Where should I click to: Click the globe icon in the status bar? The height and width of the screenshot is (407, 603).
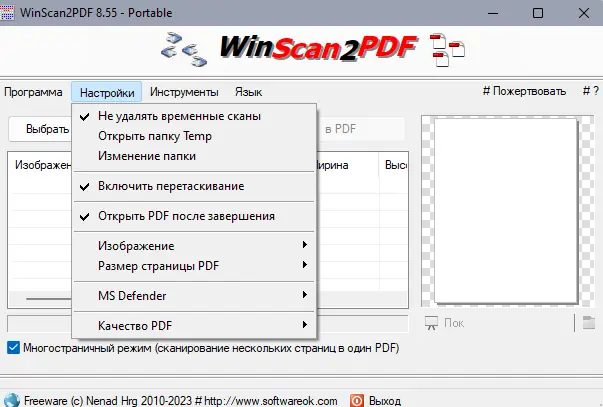tap(11, 400)
